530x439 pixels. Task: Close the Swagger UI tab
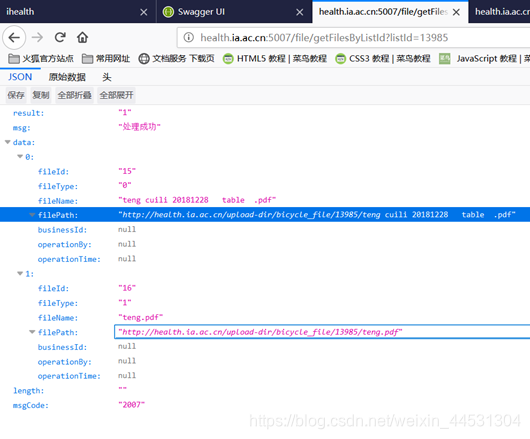(299, 12)
